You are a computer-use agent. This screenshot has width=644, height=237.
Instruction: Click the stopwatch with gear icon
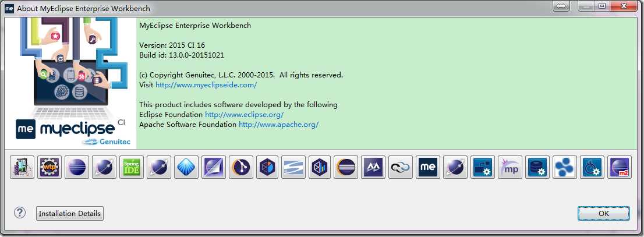pyautogui.click(x=592, y=167)
